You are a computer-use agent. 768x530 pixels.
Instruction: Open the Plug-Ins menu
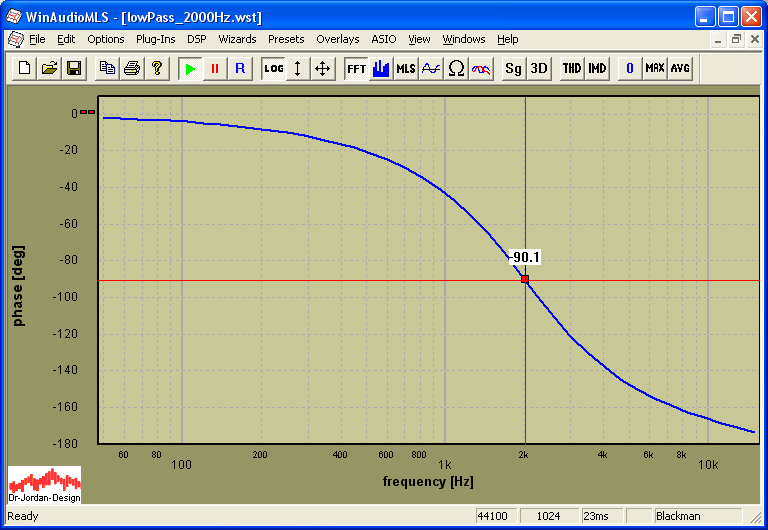[x=155, y=39]
